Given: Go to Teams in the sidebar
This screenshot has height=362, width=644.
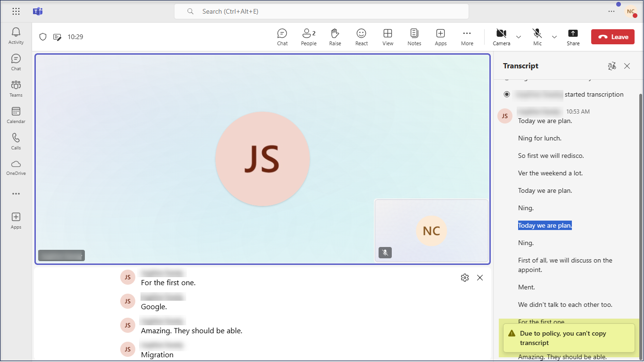Looking at the screenshot, I should pyautogui.click(x=16, y=89).
